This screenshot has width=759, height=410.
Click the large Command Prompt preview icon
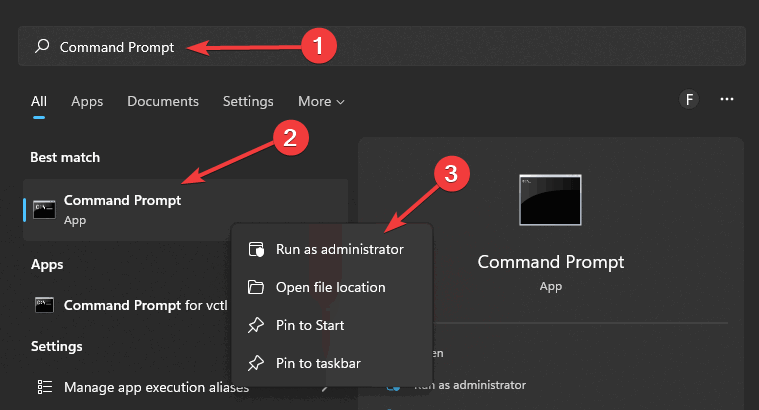click(x=550, y=200)
